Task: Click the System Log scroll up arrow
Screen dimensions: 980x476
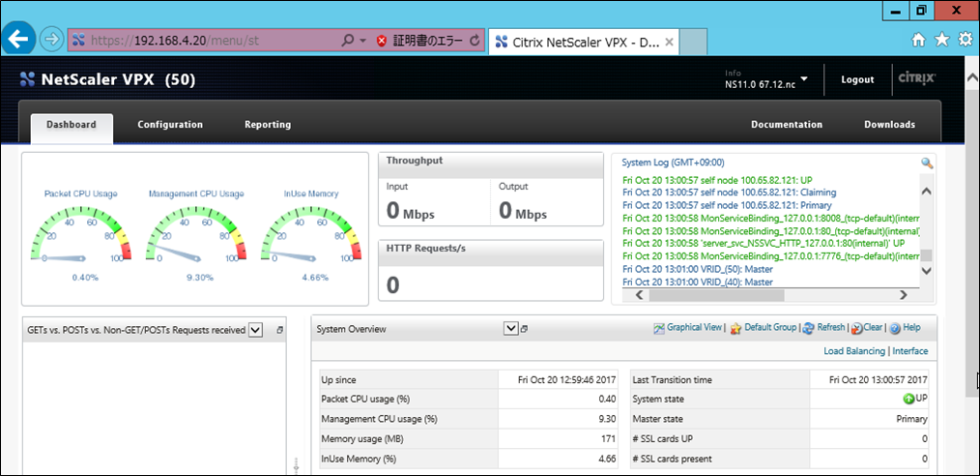Action: click(926, 191)
